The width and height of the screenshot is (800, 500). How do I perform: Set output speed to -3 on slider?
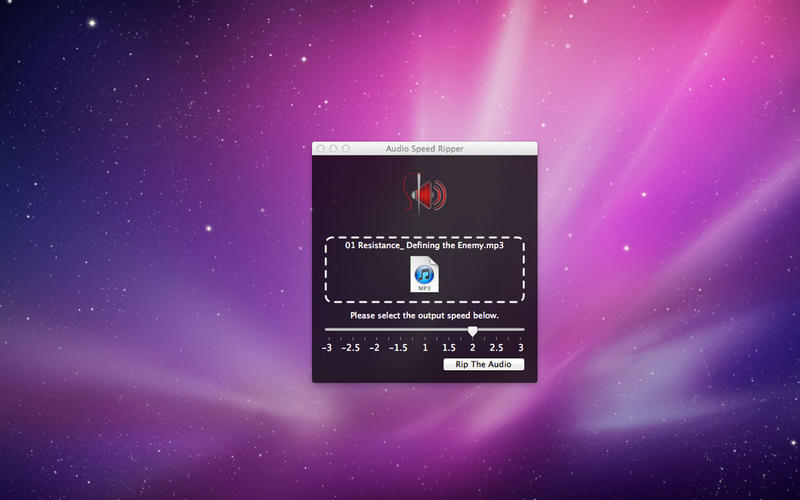327,331
